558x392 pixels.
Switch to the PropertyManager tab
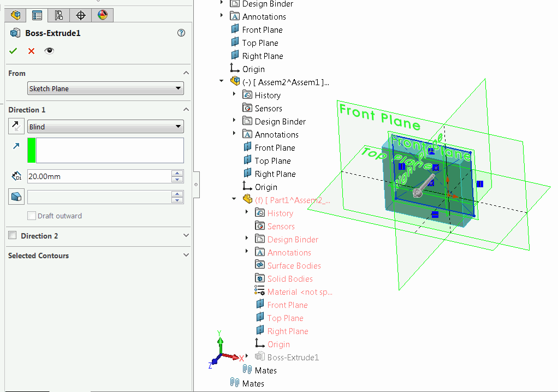(37, 15)
